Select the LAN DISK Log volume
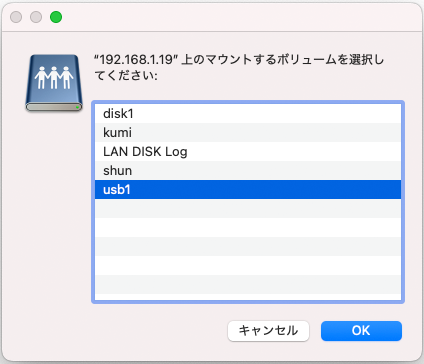Viewport: 424px width, 364px height. [x=248, y=152]
